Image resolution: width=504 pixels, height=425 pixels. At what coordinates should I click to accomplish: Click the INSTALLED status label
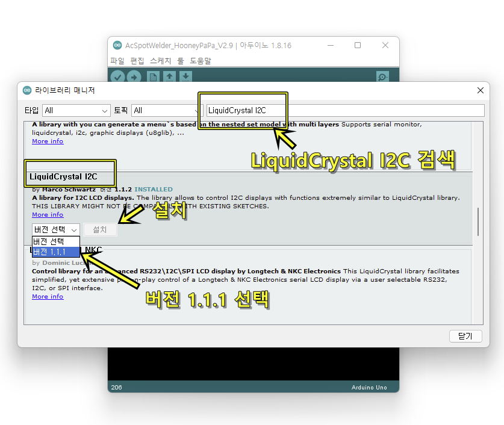click(154, 189)
